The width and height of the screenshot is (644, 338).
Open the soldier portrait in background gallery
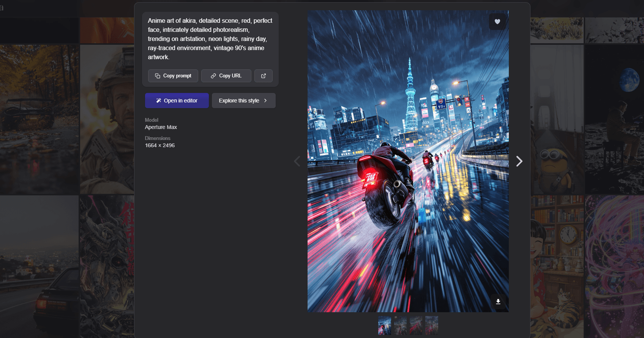click(107, 119)
